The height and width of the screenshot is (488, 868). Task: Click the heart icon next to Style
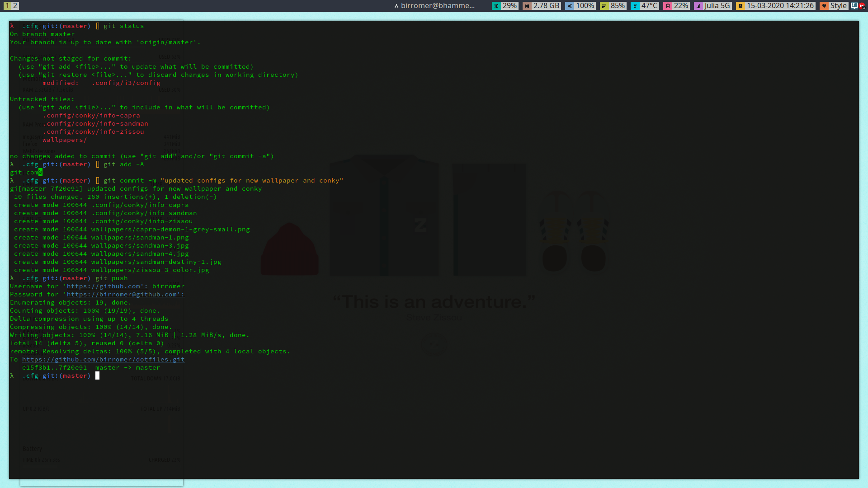[824, 6]
